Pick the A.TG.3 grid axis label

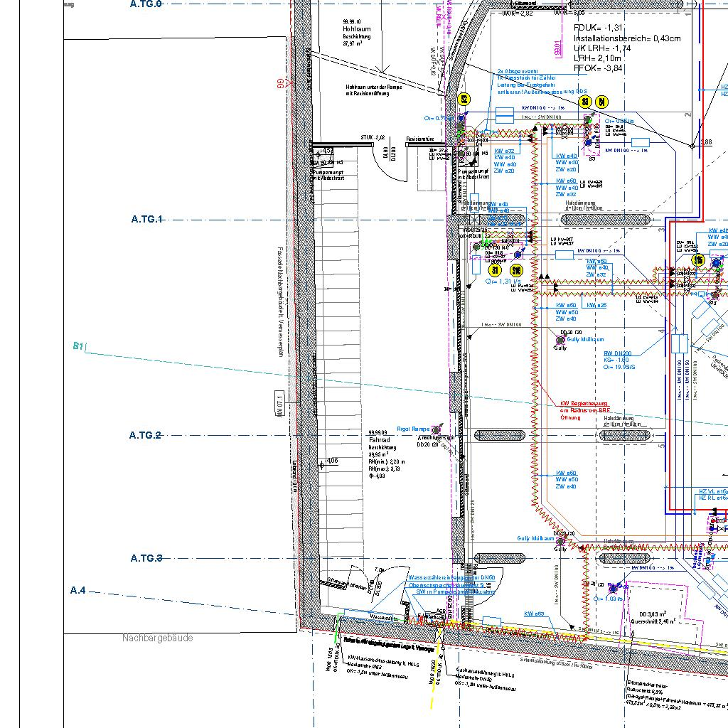coord(146,558)
